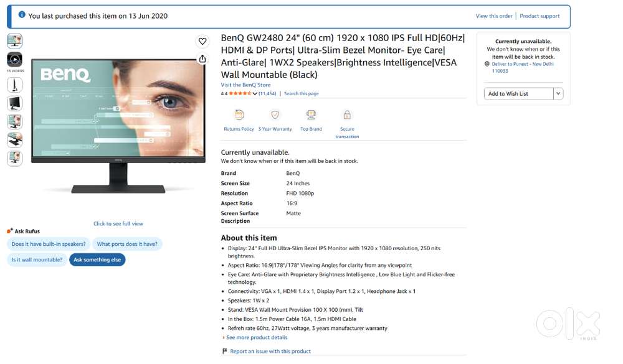Expand the star rating breakdown chevron

pyautogui.click(x=255, y=94)
